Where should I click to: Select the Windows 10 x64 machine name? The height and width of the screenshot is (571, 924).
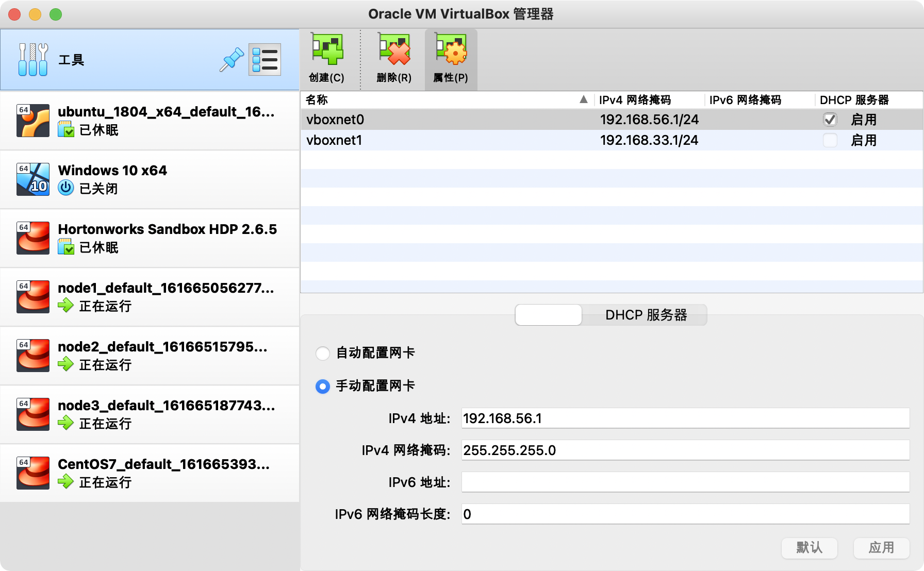[112, 171]
